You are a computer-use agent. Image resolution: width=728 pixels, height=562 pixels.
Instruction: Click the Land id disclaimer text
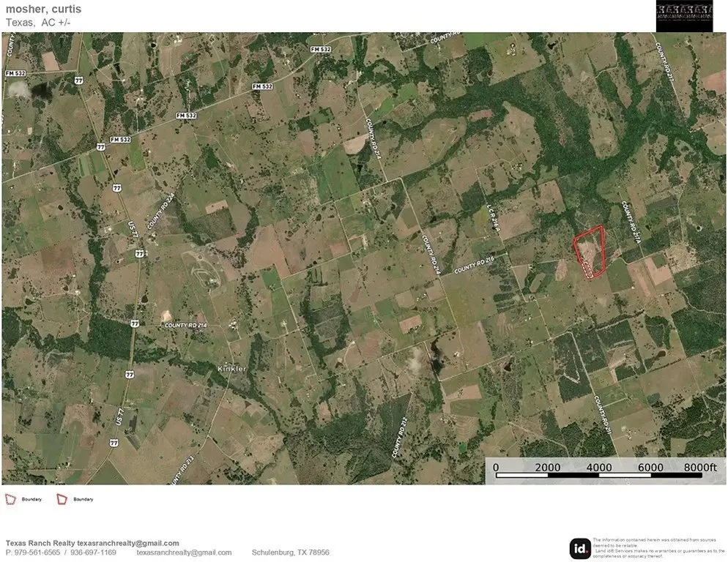655,547
